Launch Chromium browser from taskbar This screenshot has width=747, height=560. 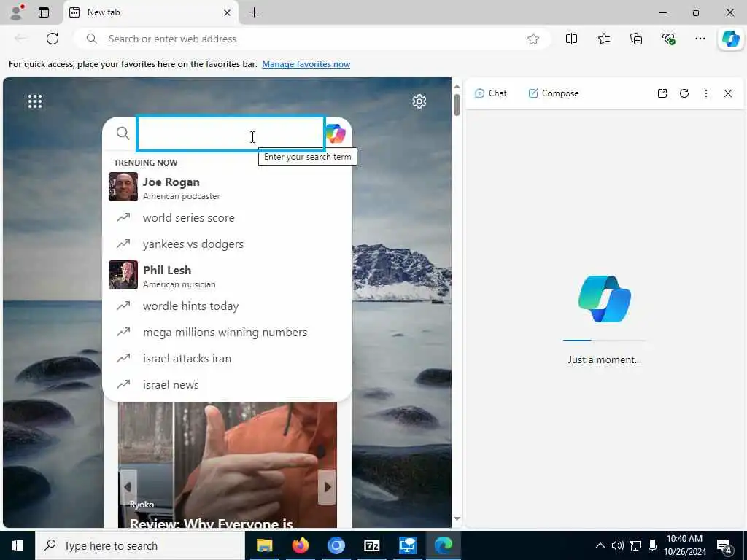pyautogui.click(x=336, y=545)
